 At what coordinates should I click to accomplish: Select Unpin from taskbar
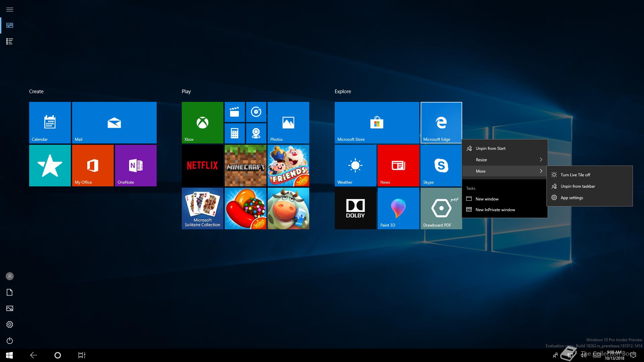coord(590,186)
